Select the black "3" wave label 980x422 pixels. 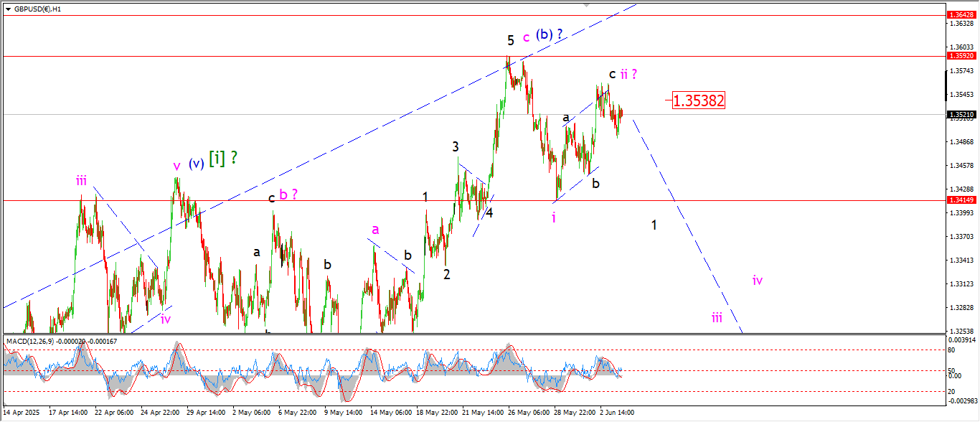(x=456, y=146)
